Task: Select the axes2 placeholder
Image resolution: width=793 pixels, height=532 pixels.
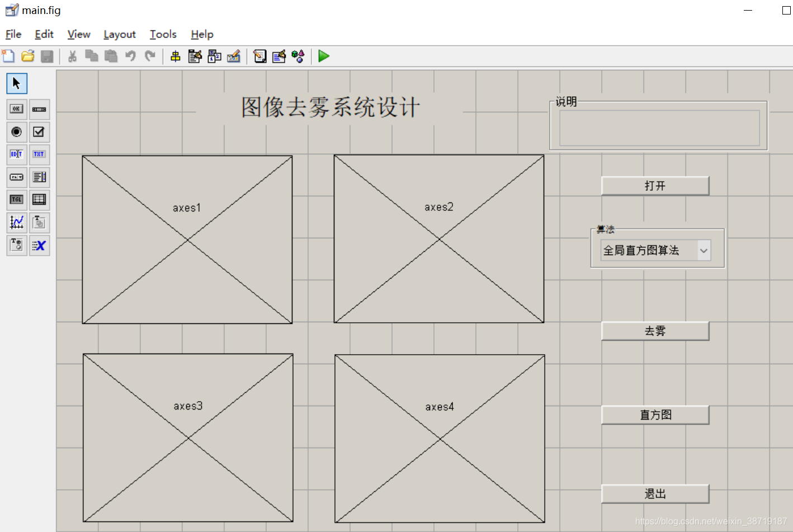Action: [x=439, y=239]
